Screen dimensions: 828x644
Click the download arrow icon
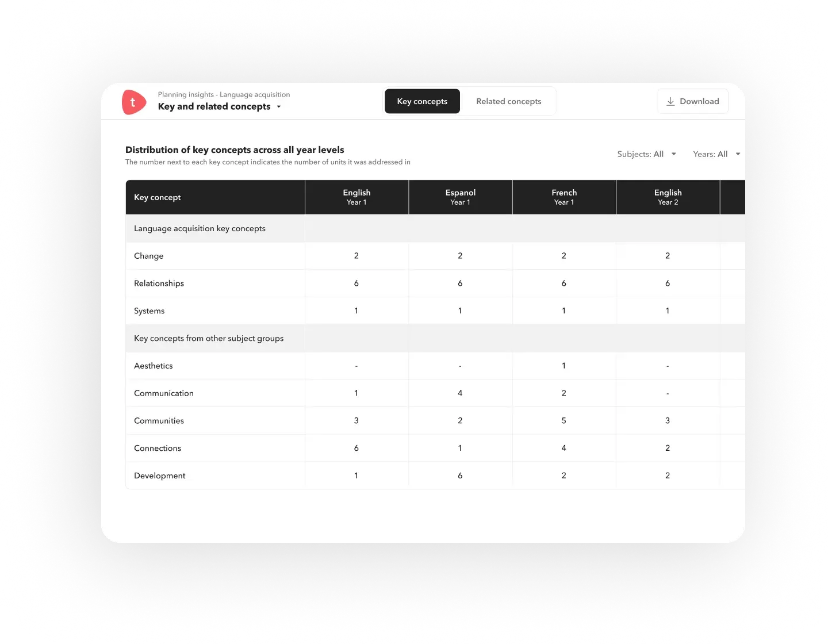click(670, 101)
